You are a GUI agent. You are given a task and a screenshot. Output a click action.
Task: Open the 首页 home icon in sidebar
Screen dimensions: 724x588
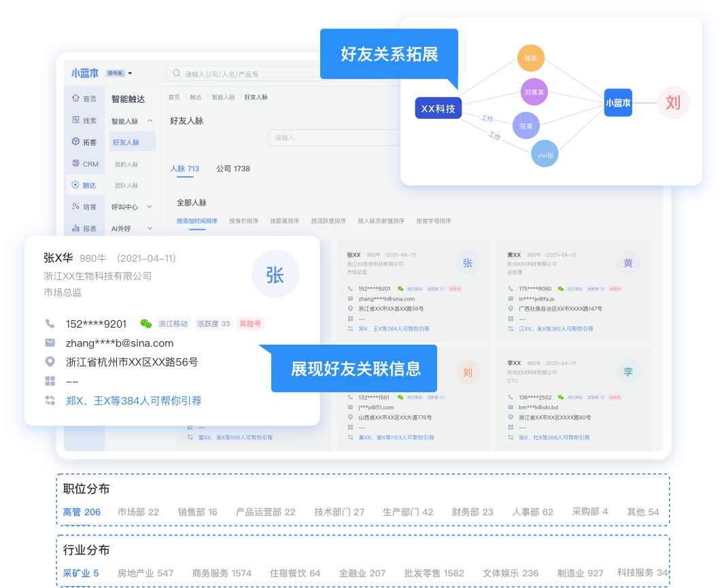(x=75, y=99)
